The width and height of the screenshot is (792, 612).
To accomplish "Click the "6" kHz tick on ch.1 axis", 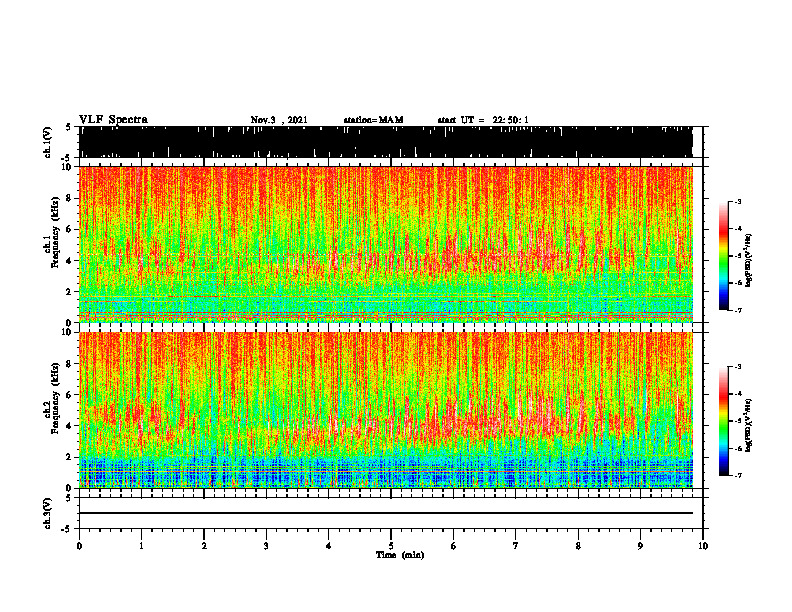I will [70, 230].
